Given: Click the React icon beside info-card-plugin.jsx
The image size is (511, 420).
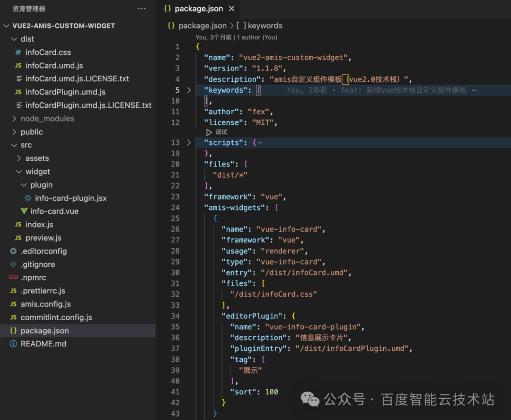Looking at the screenshot, I should [28, 198].
